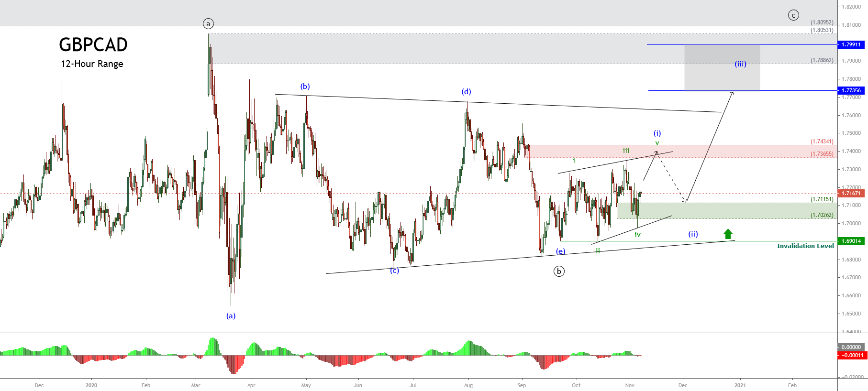
Task: Click the blue (iii) target label
Action: coord(740,64)
